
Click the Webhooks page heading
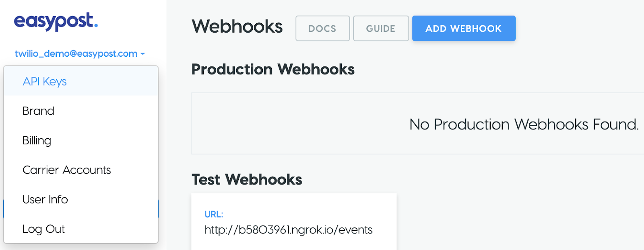[237, 27]
